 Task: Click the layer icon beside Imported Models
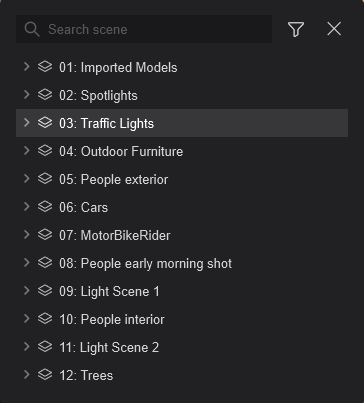45,67
